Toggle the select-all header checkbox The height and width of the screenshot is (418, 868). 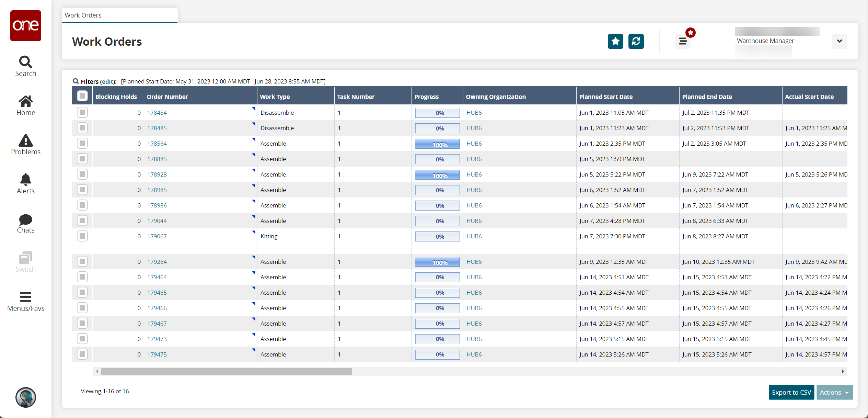[82, 96]
